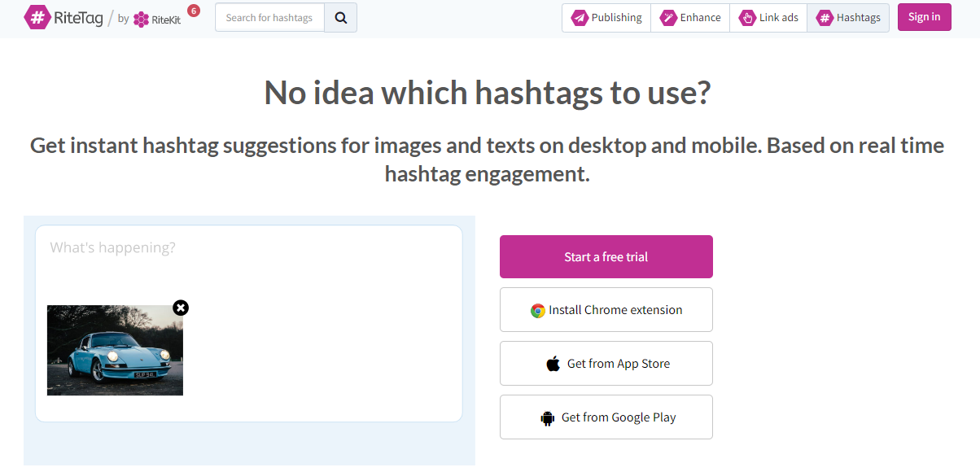Screen dimensions: 980x476
Task: Click the Chrome logo icon
Action: [537, 310]
